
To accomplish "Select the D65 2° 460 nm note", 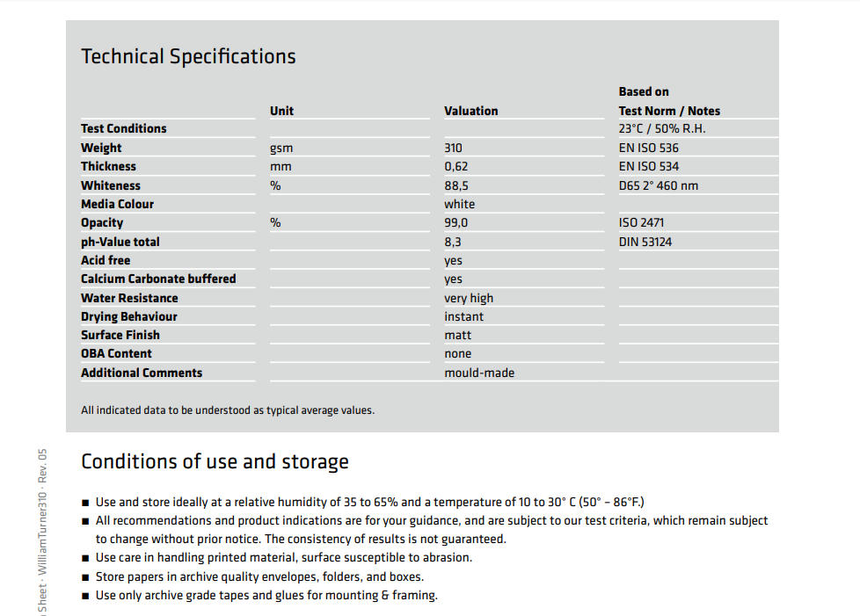I will (658, 185).
